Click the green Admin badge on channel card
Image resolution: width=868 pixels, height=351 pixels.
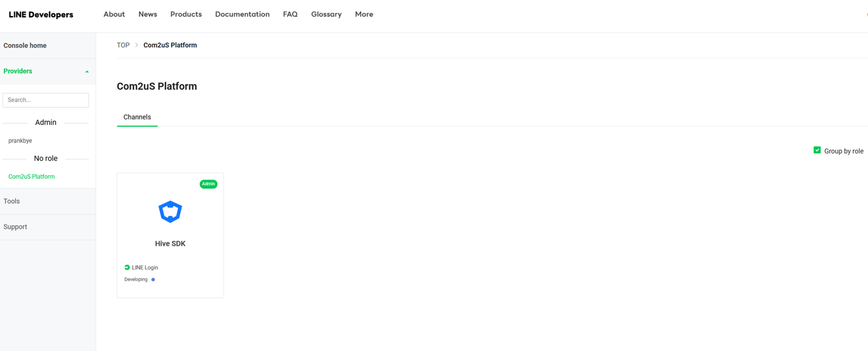pos(208,184)
